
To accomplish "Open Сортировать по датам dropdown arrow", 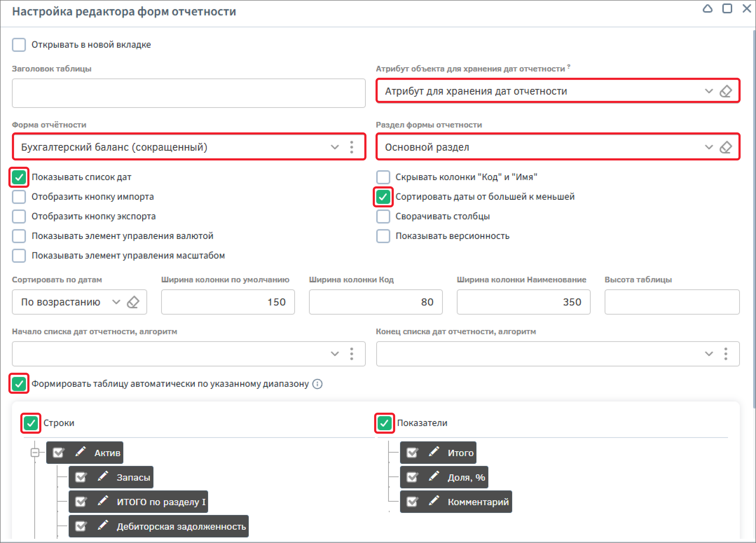I will (x=116, y=302).
